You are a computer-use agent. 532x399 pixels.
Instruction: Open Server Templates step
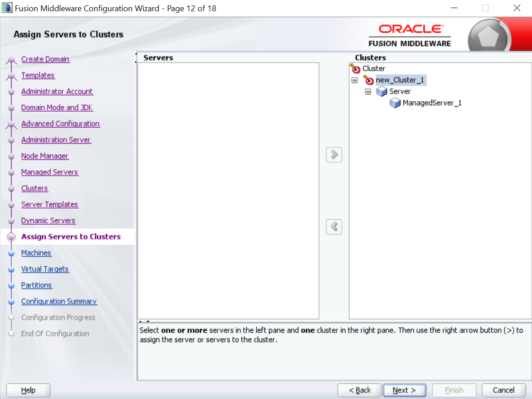point(50,204)
